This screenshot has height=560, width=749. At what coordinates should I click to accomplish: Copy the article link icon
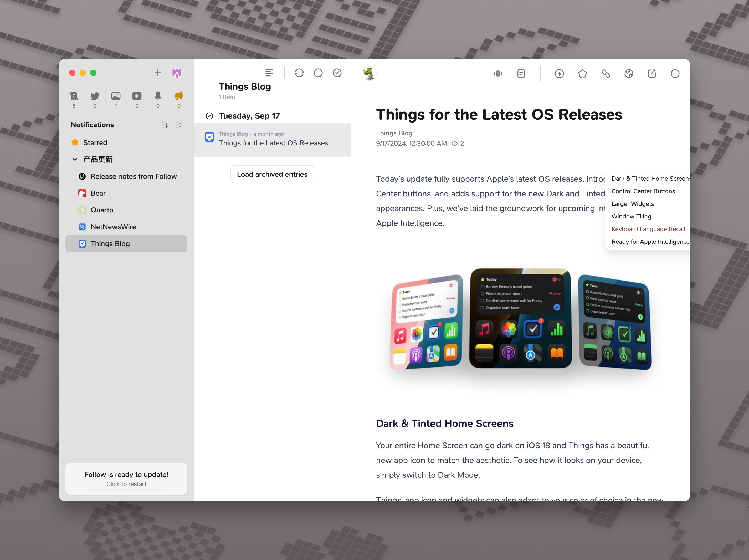coord(606,74)
